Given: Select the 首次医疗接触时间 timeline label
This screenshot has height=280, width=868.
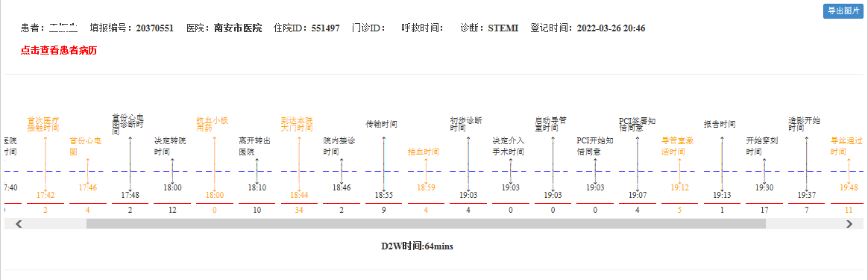Looking at the screenshot, I should tap(44, 124).
